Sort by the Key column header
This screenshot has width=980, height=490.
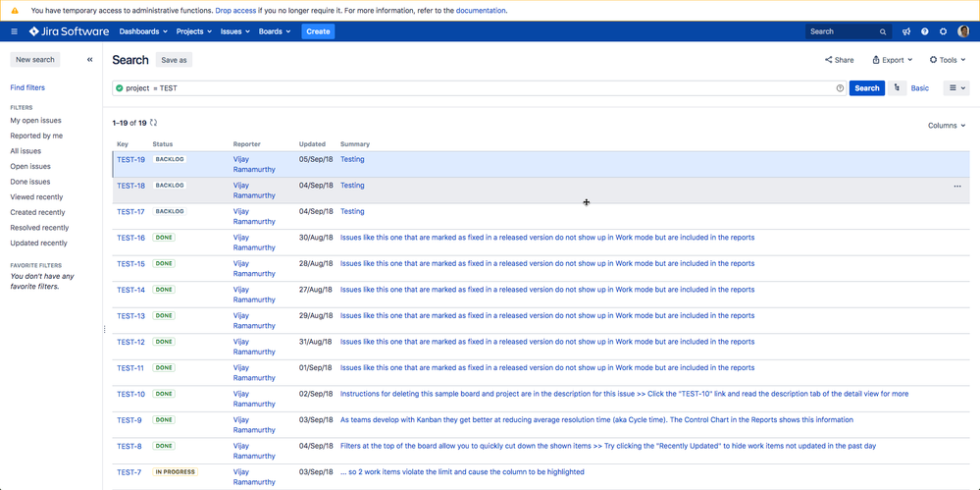pyautogui.click(x=123, y=144)
